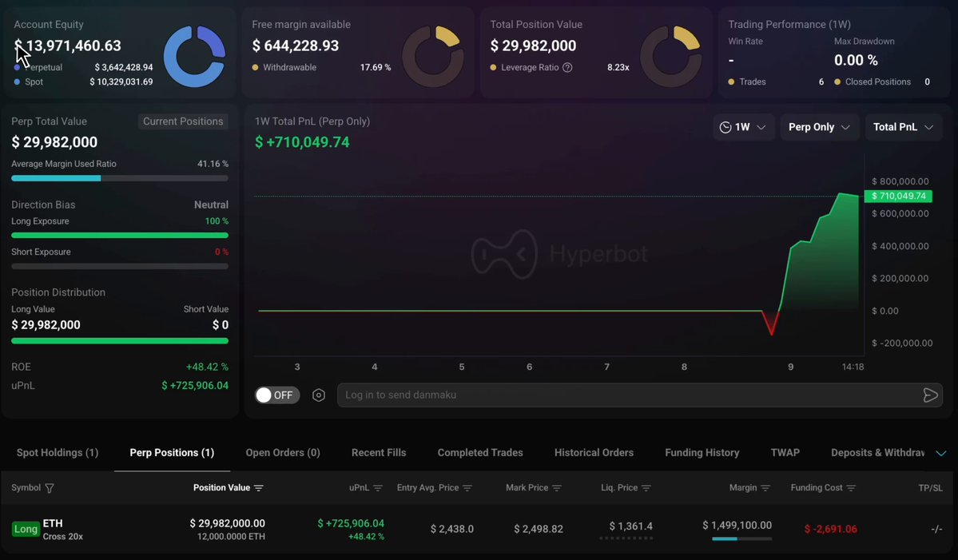
Task: Click the margin usage bar under $1,499,100.00
Action: pyautogui.click(x=741, y=538)
